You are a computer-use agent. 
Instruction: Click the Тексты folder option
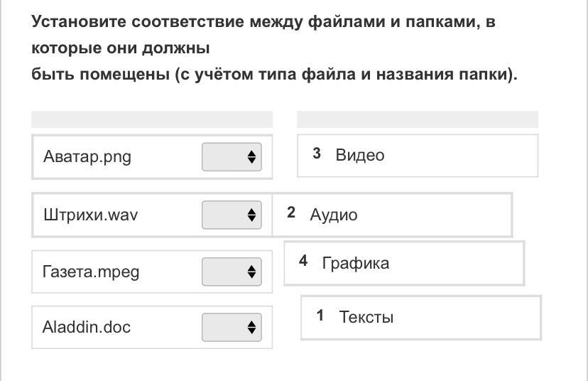[x=366, y=317]
